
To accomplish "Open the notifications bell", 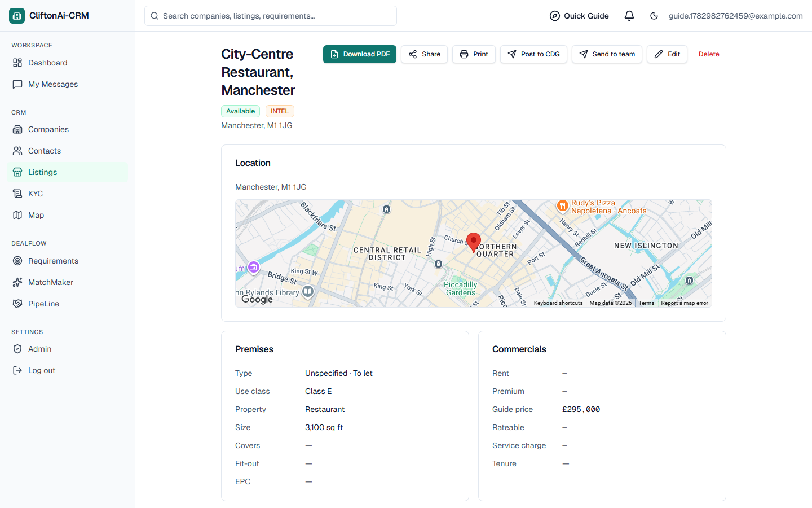I will (x=629, y=16).
